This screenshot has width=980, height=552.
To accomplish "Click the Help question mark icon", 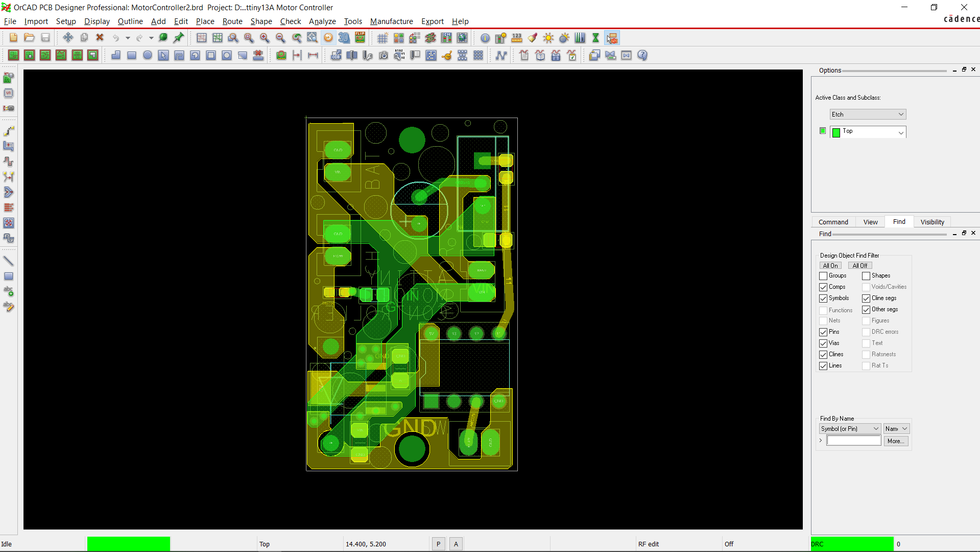I will click(x=642, y=55).
